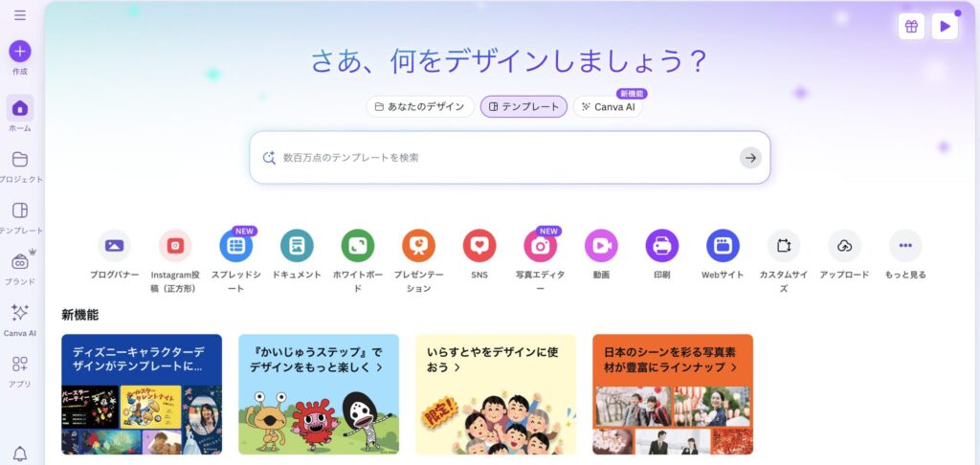
Task: Open プロジェクト folder in the sidebar
Action: (x=20, y=160)
